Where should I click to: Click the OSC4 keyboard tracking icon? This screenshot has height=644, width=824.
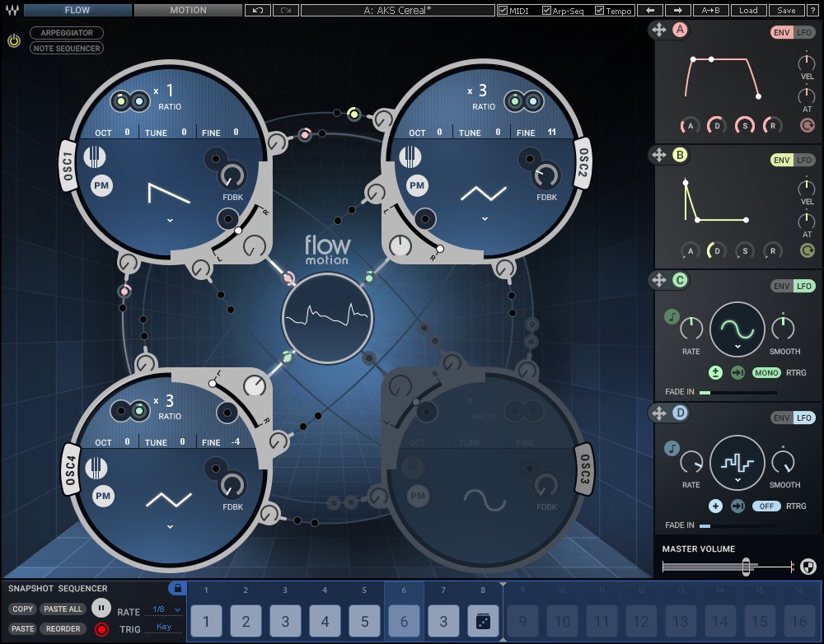(x=96, y=468)
